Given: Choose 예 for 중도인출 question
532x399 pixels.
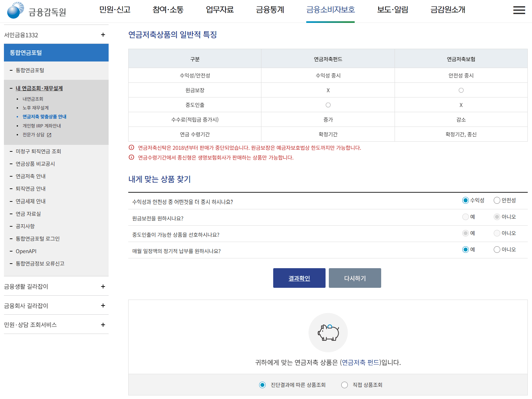Looking at the screenshot, I should (x=466, y=233).
